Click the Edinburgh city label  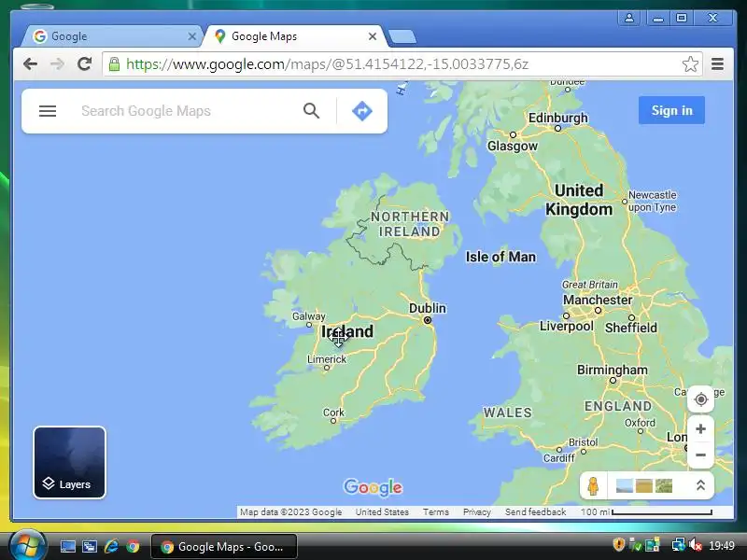[x=557, y=118]
